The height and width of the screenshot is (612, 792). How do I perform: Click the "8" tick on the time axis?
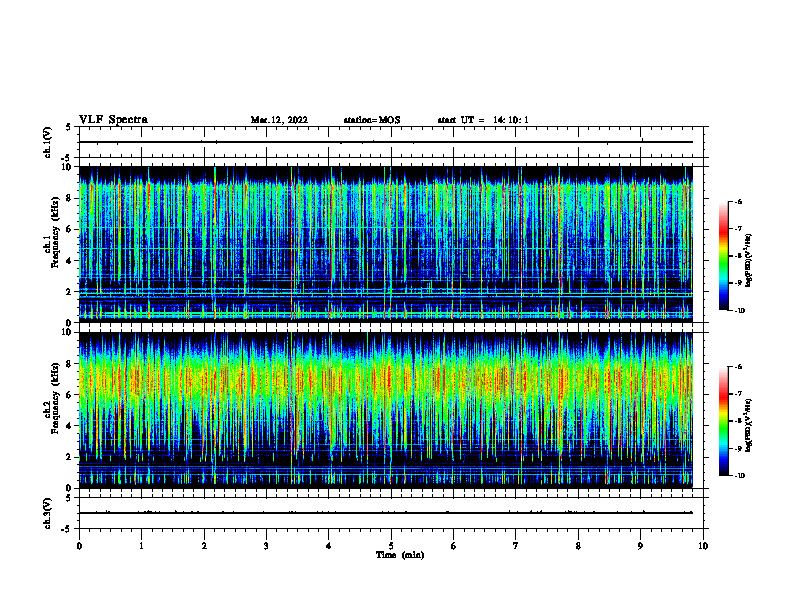578,546
